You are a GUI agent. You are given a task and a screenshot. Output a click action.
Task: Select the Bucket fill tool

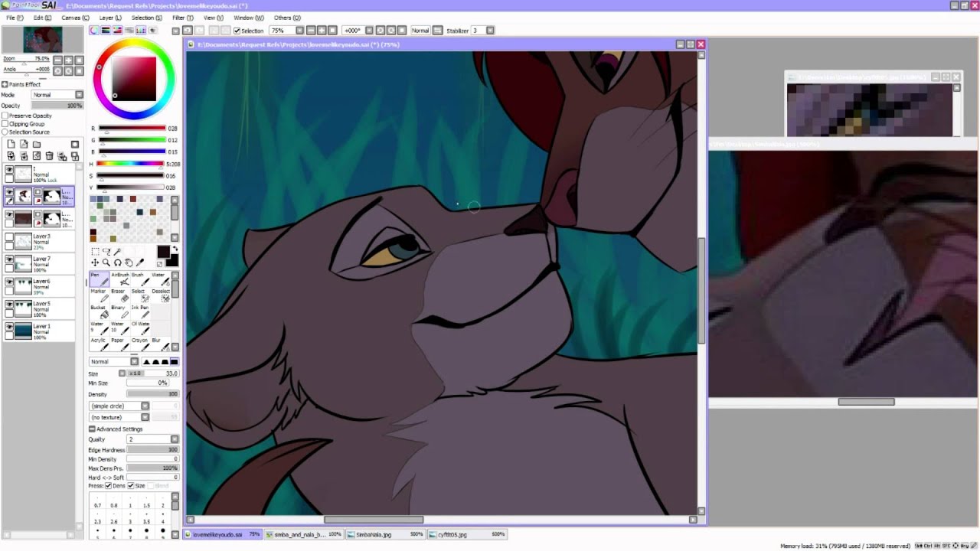click(x=100, y=312)
